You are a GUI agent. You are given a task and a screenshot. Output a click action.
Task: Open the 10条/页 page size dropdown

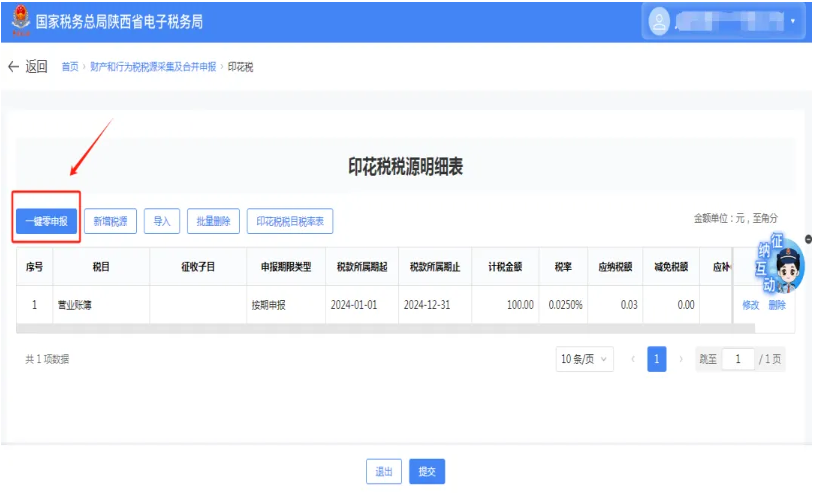(585, 359)
